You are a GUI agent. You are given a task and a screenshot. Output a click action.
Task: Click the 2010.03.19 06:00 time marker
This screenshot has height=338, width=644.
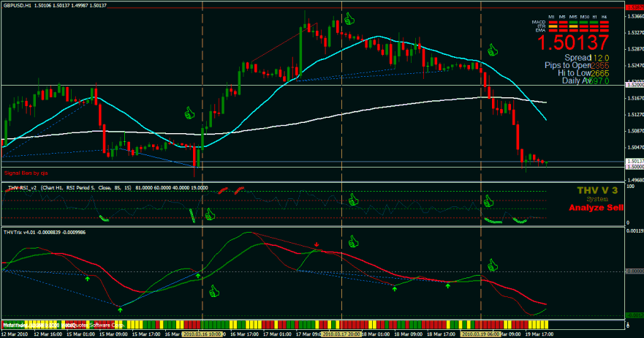tap(480, 333)
